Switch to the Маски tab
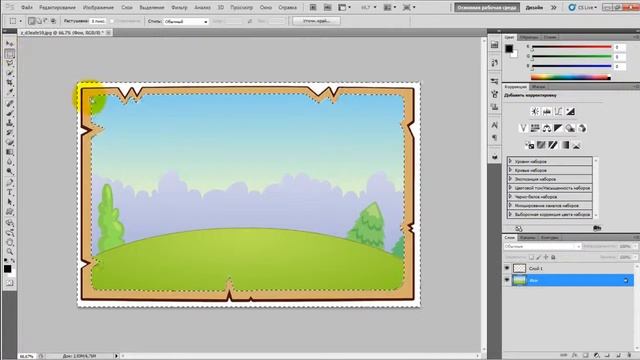This screenshot has height=360, width=640. click(538, 87)
